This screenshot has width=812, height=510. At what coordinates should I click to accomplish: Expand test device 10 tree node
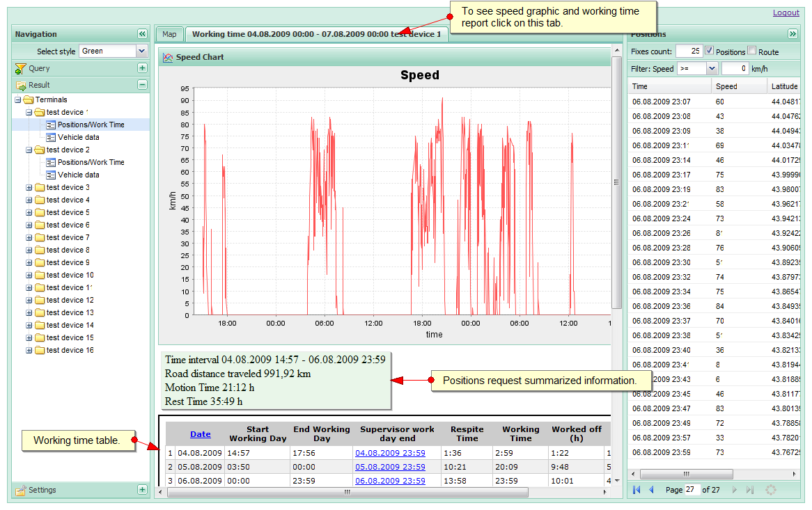pos(29,275)
